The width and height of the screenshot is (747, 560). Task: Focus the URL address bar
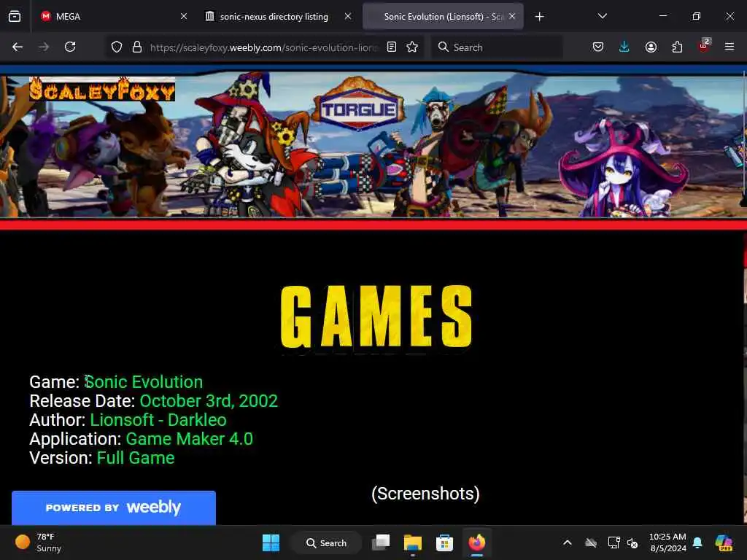click(x=263, y=47)
